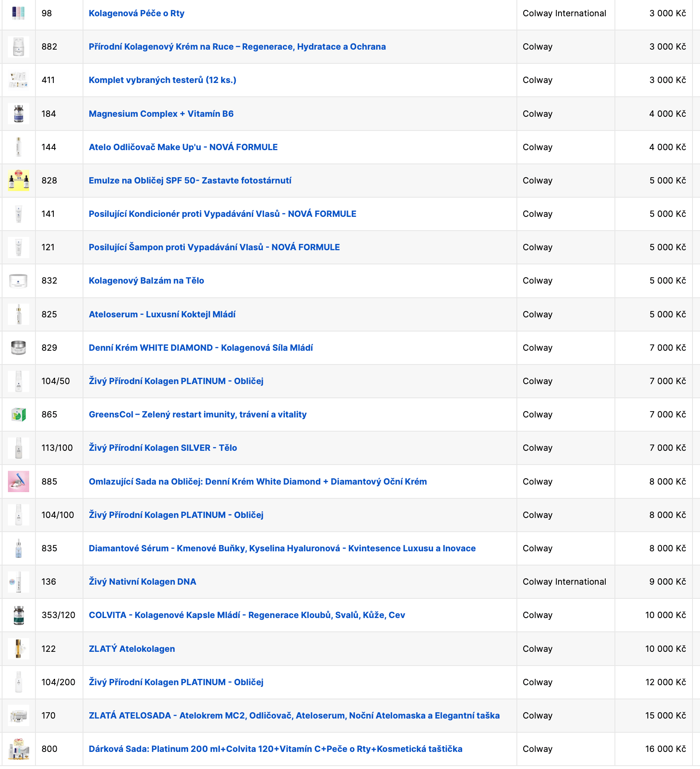Open Komplet vybraných testerů (12 ks.) link

[x=162, y=80]
